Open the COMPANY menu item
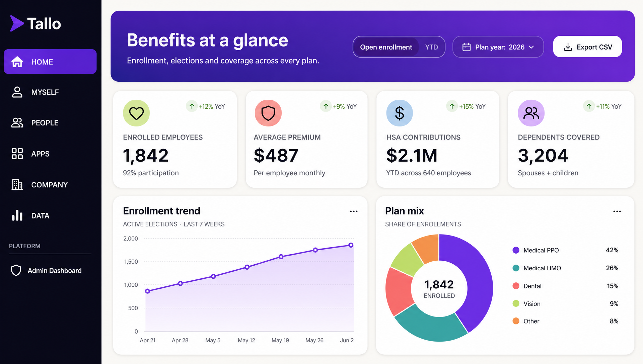 (x=49, y=185)
